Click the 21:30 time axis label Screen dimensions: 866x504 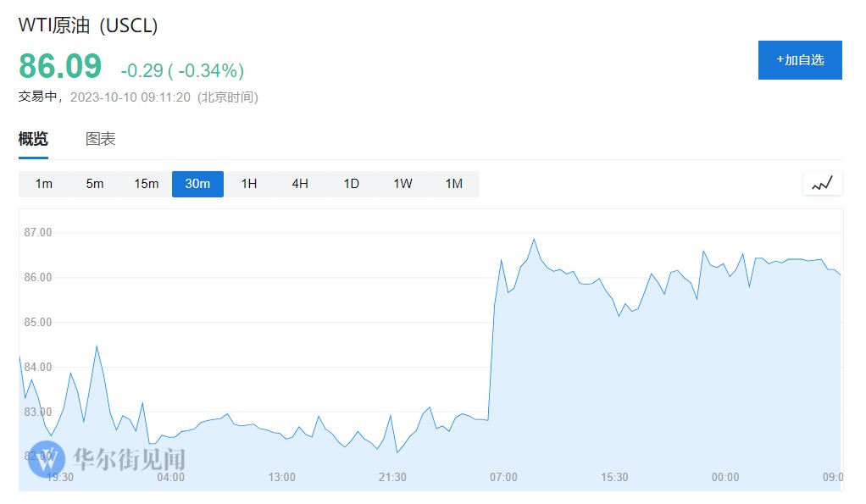(x=392, y=477)
